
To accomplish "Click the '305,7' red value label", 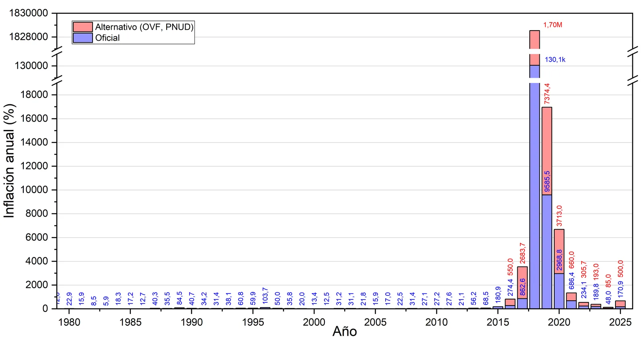I will click(x=584, y=269).
